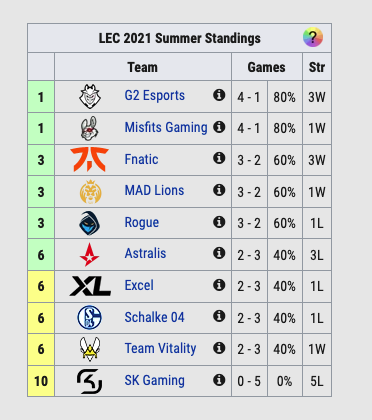The width and height of the screenshot is (372, 420).
Task: Show info popup for Fnatic
Action: coord(219,158)
